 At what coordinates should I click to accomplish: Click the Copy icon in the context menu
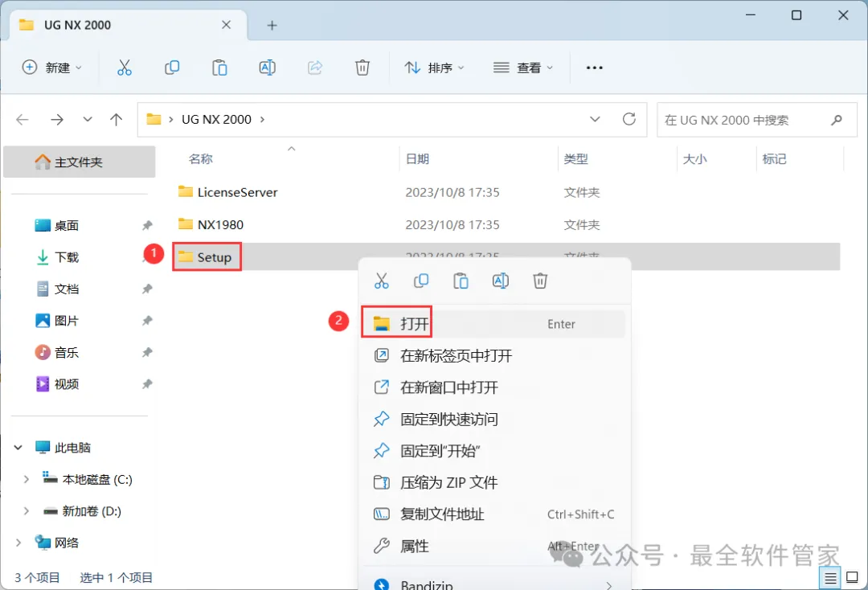[x=421, y=281]
